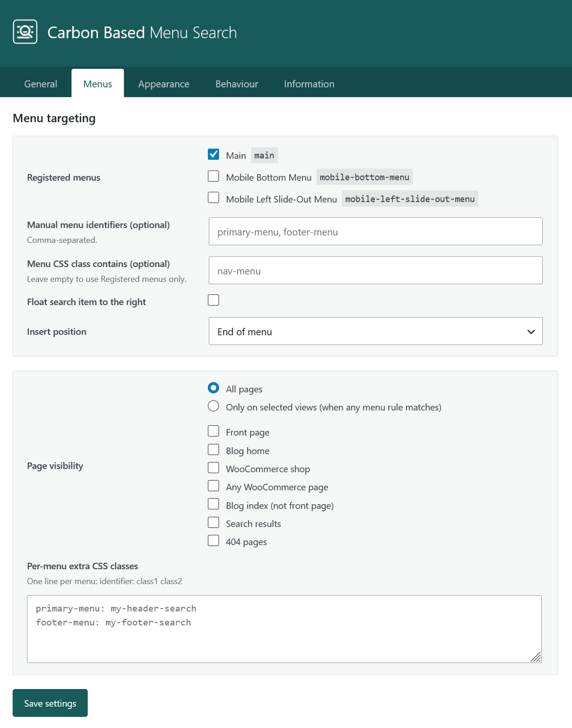Enable the Blog home checkbox
Viewport: 572px width, 728px height.
point(213,449)
